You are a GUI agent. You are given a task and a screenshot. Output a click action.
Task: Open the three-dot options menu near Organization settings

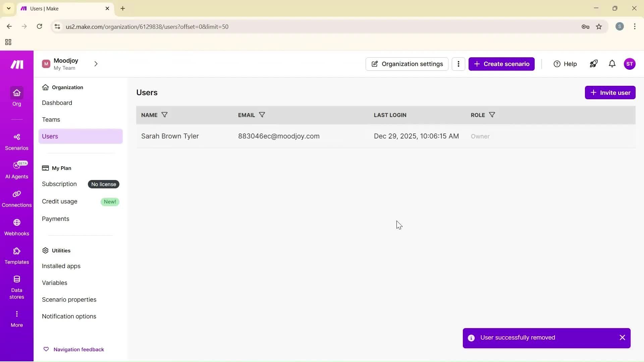coord(458,64)
